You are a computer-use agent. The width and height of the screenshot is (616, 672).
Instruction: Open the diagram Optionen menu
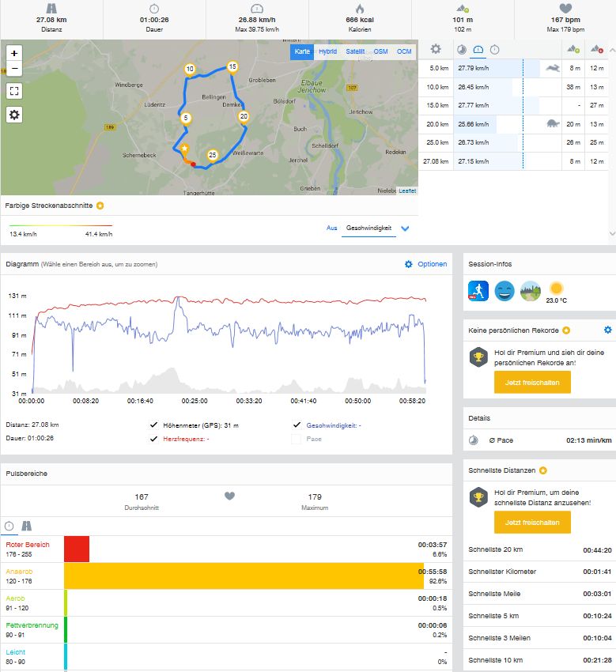click(425, 264)
